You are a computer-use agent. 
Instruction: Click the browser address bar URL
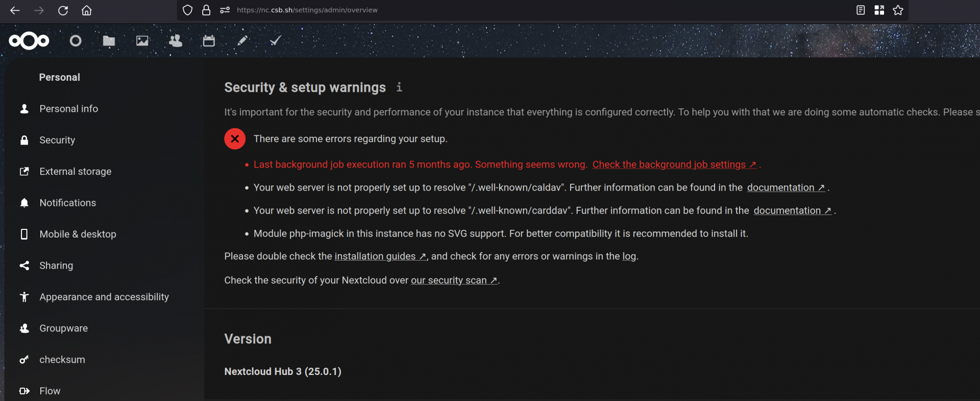pyautogui.click(x=307, y=10)
